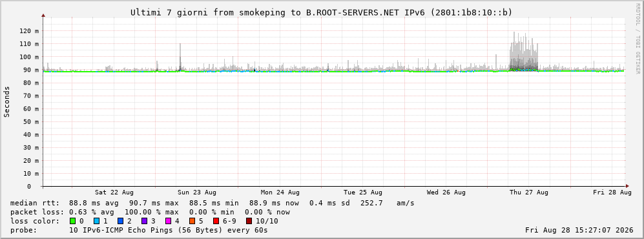The width and height of the screenshot is (644, 239).
Task: Click the green loss color 0 swatch
Action: tap(73, 221)
